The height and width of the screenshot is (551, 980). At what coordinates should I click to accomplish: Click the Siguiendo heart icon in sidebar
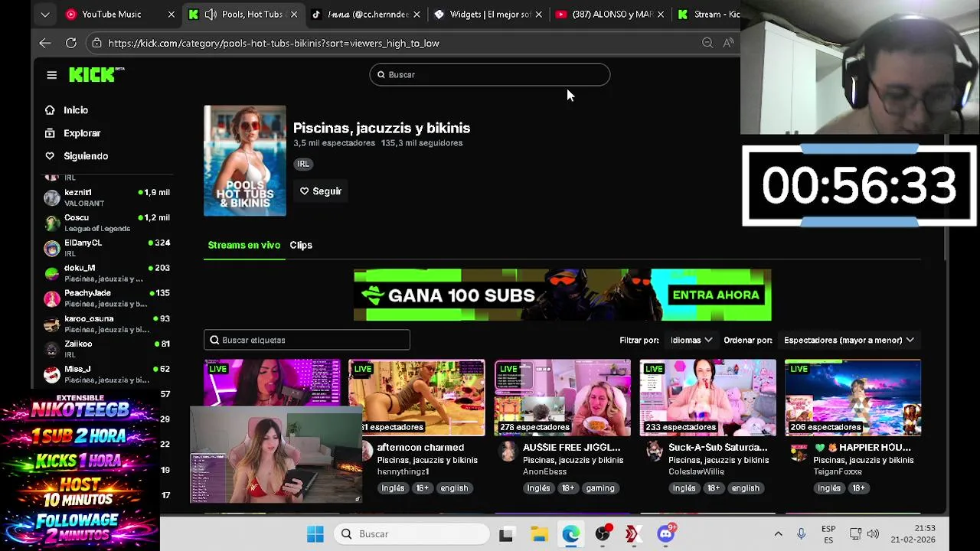point(50,156)
